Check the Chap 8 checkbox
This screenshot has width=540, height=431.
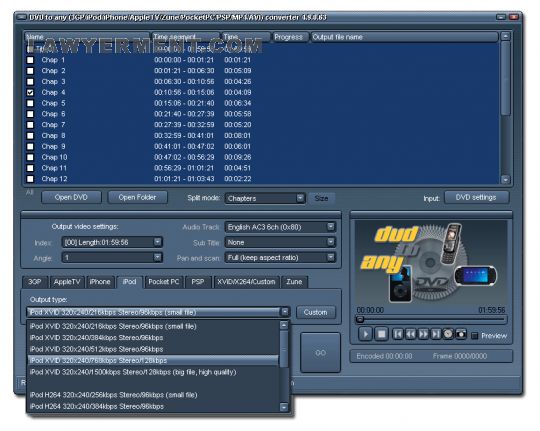pos(30,136)
